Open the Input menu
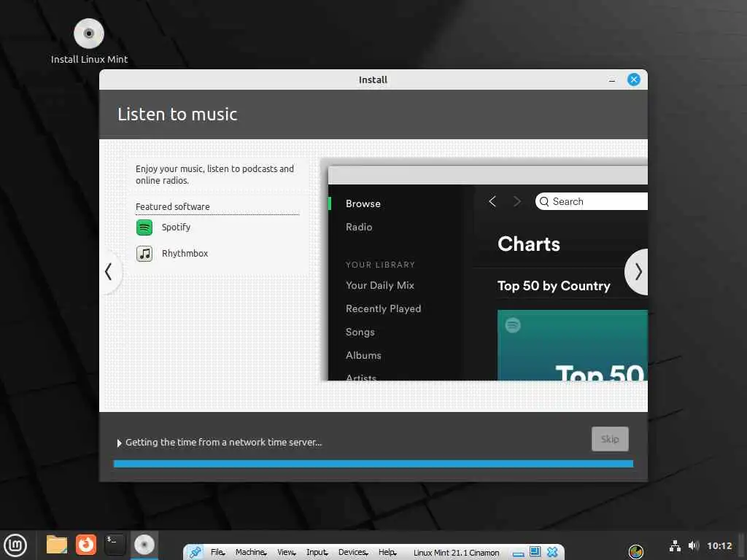 317,553
